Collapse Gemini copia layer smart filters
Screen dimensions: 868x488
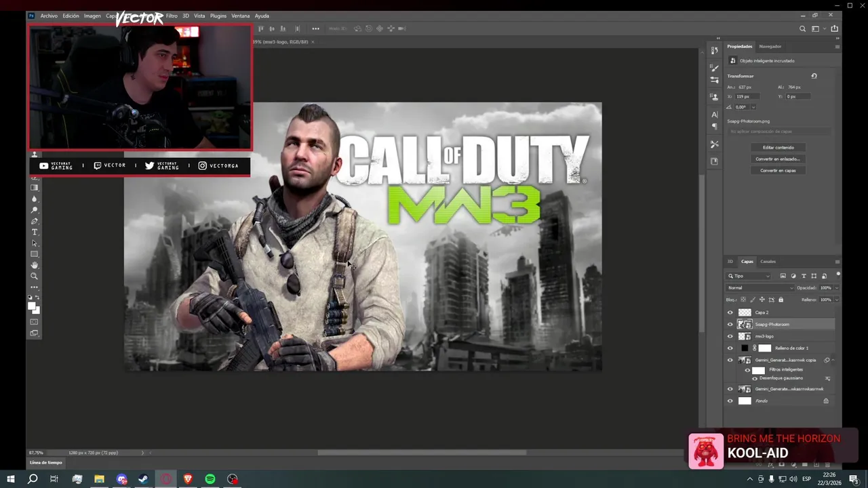click(x=833, y=360)
